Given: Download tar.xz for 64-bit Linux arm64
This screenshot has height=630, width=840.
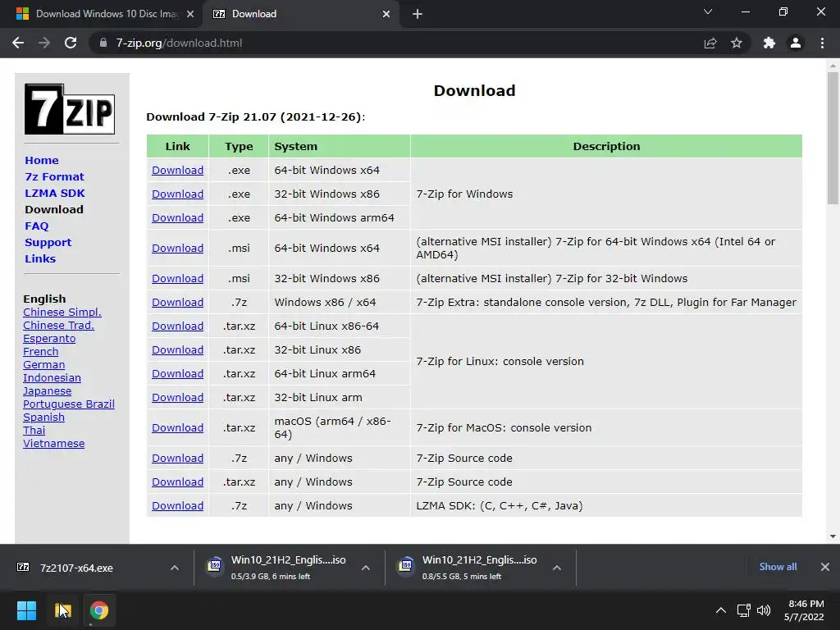Looking at the screenshot, I should (x=177, y=374).
